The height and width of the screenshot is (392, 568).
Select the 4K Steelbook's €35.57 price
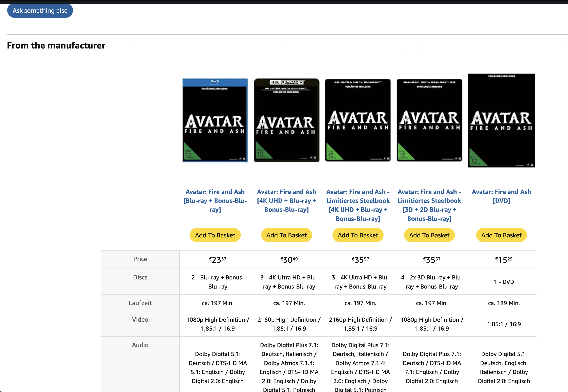(360, 260)
